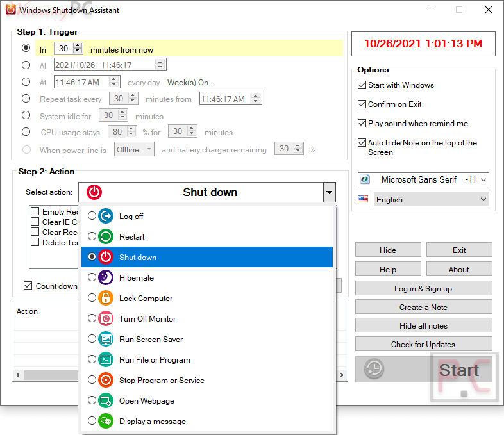The width and height of the screenshot is (504, 435).
Task: Check the Delete Temp option
Action: coord(35,242)
